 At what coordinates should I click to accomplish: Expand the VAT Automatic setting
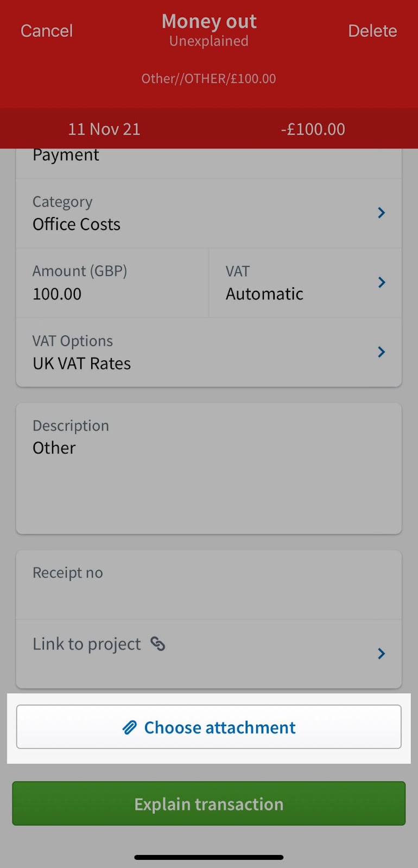click(381, 282)
